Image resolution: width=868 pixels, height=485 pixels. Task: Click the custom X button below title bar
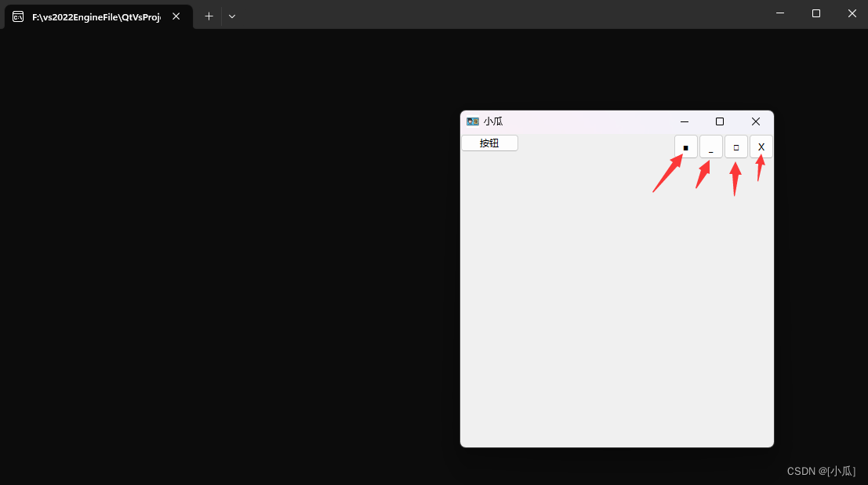[761, 147]
